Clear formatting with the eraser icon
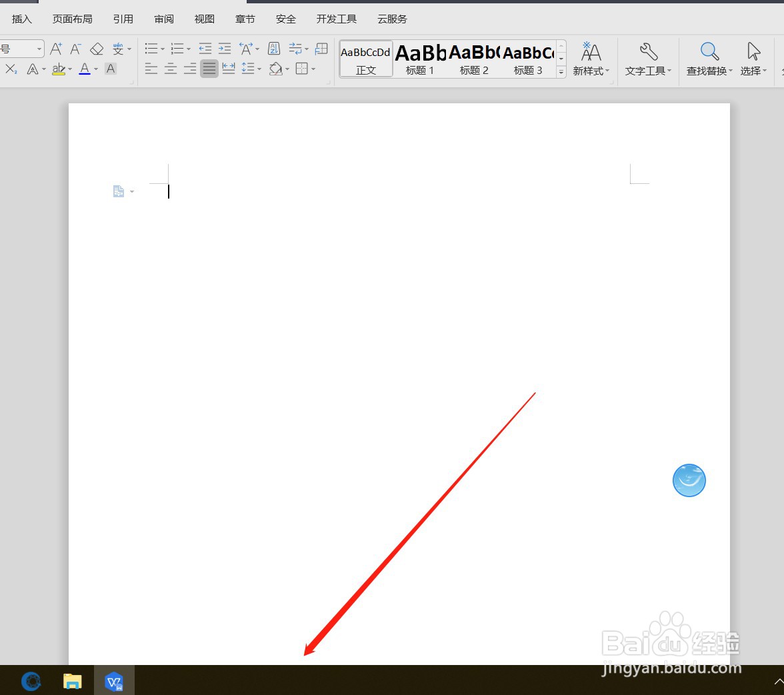The width and height of the screenshot is (784, 695). click(x=97, y=49)
